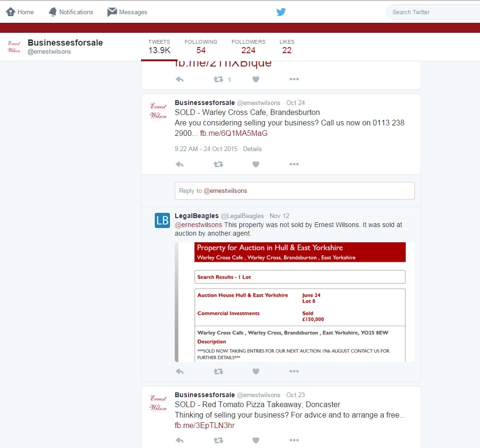Open the fb.me/6Q1MA5MaG link
This screenshot has height=448, width=480.
234,133
